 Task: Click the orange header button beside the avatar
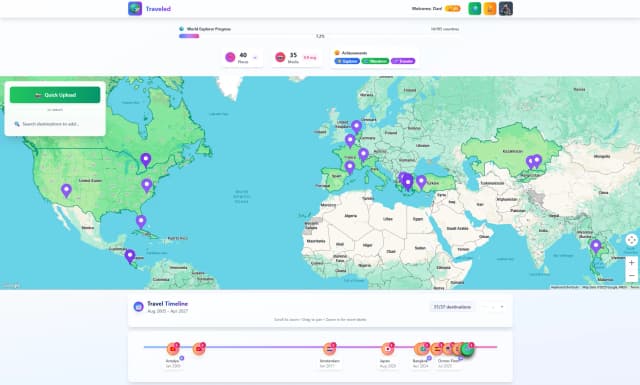click(x=490, y=9)
